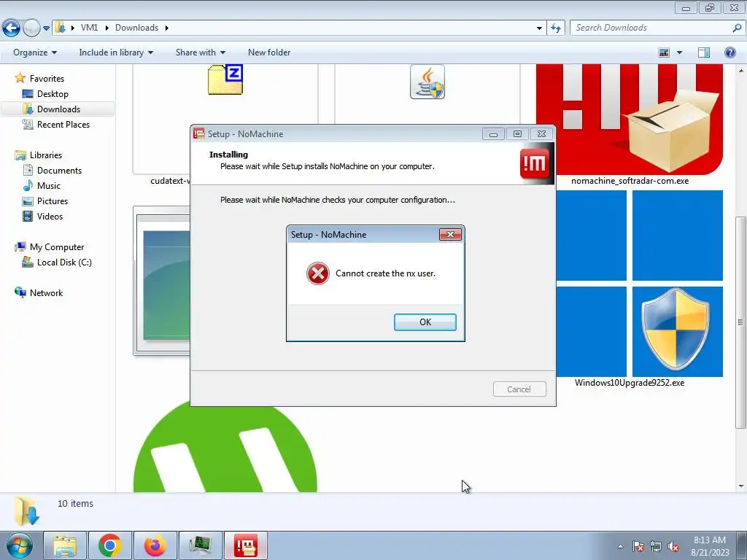The height and width of the screenshot is (560, 747).
Task: Click the Change your view icon
Action: (x=664, y=52)
